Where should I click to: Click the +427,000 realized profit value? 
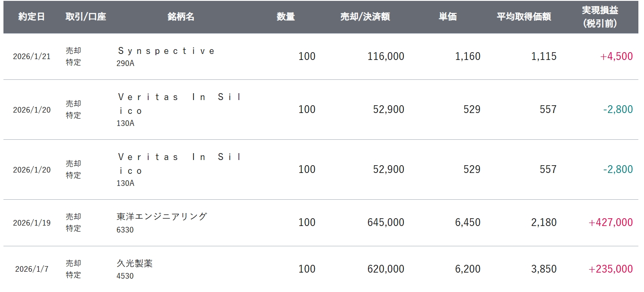click(x=610, y=223)
